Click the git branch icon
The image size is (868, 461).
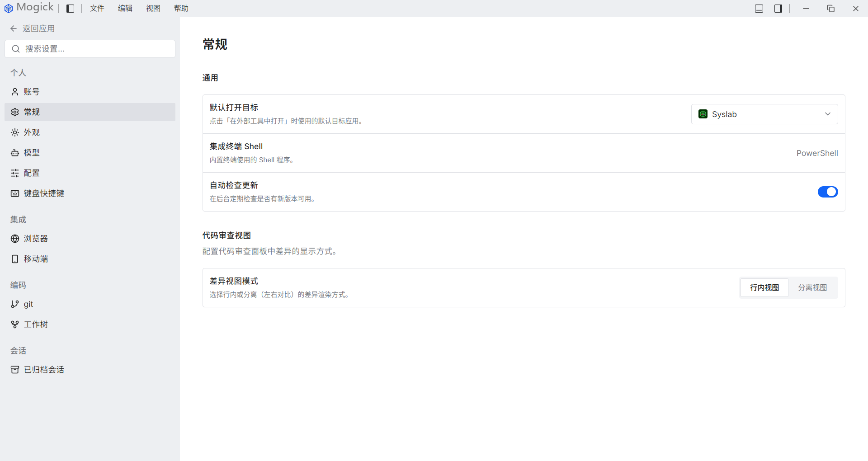point(15,304)
